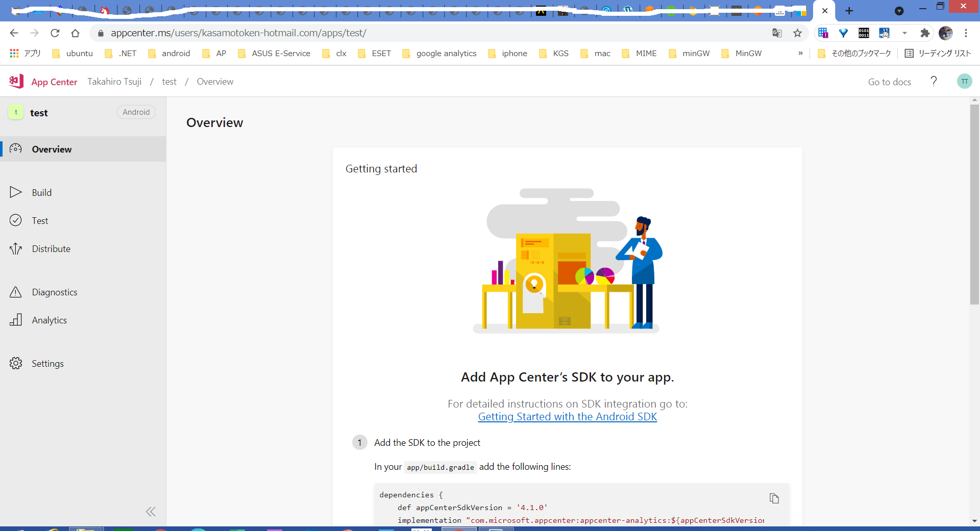Open a new browser tab
Screen dimensions: 980x531
click(x=849, y=11)
